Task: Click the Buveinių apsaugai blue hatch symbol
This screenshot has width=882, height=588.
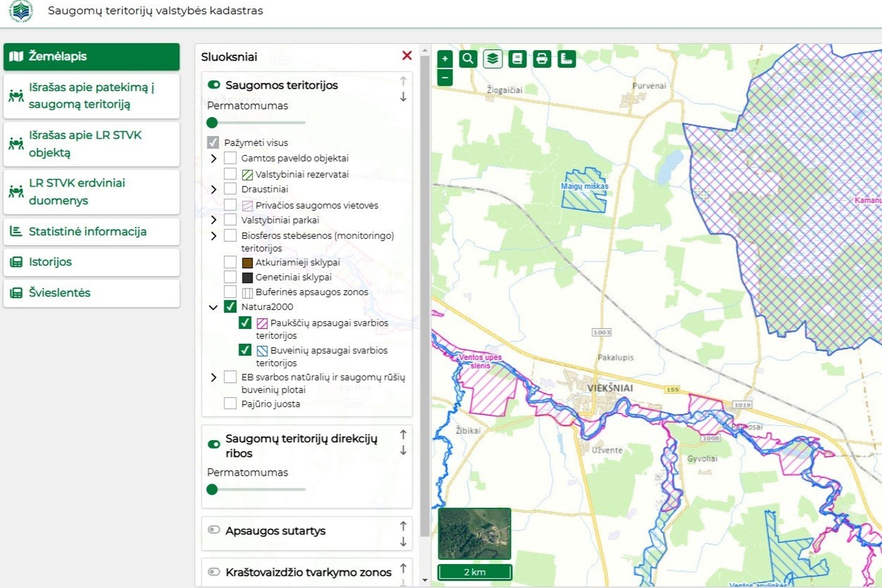Action: (x=262, y=351)
